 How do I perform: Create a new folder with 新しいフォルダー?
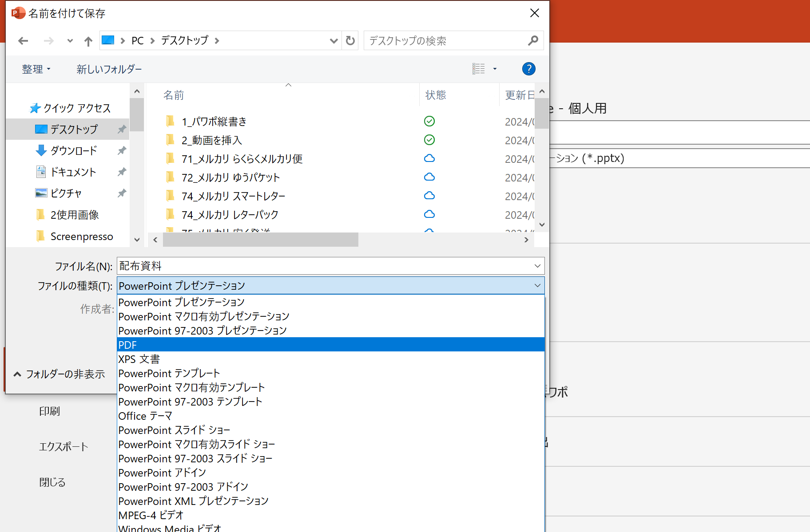point(109,69)
